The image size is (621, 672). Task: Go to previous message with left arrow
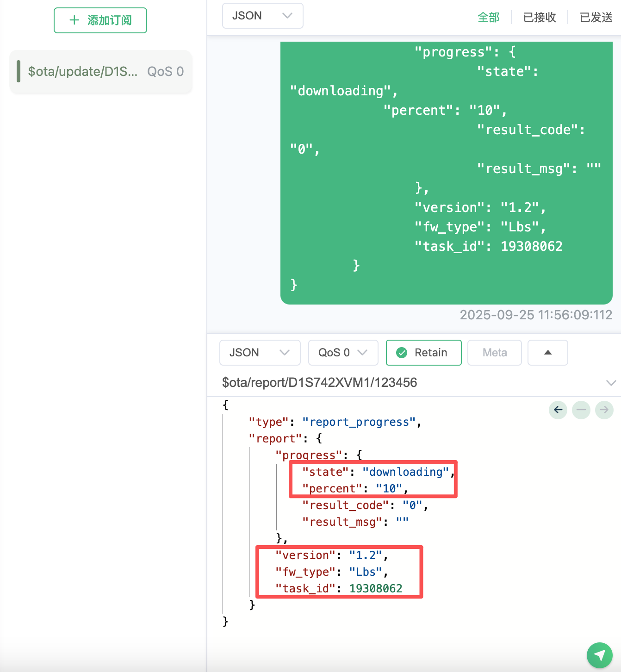click(x=558, y=410)
